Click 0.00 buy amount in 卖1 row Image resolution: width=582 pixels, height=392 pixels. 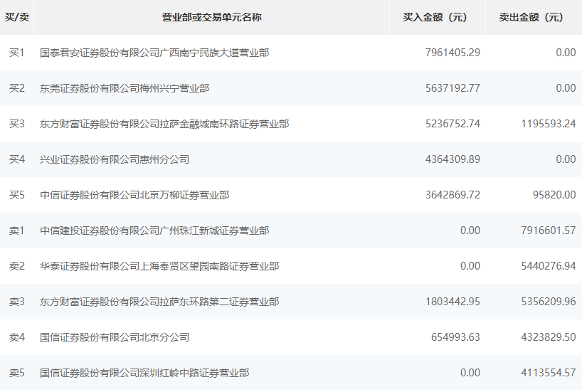[x=470, y=231]
